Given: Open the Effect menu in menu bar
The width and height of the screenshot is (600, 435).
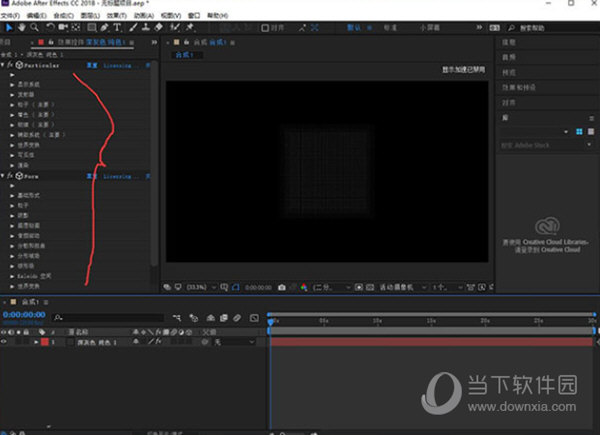Looking at the screenshot, I should click(117, 15).
